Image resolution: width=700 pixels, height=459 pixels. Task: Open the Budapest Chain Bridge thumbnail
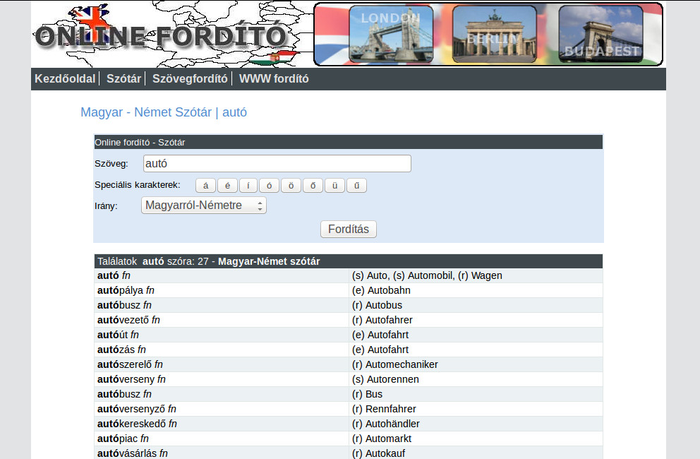[x=600, y=34]
